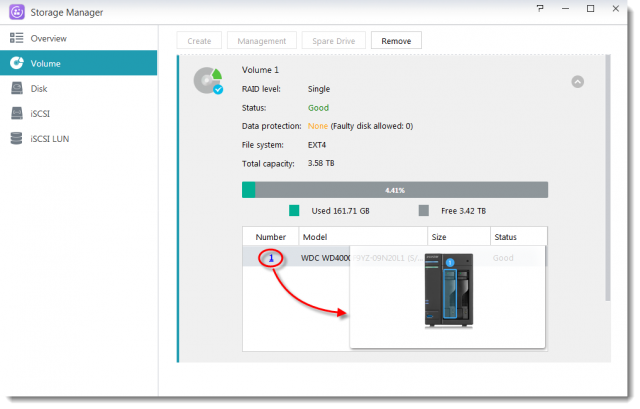Screen dimensions: 640x409
Task: Click the 4.41% capacity usage bar
Action: pyautogui.click(x=395, y=189)
